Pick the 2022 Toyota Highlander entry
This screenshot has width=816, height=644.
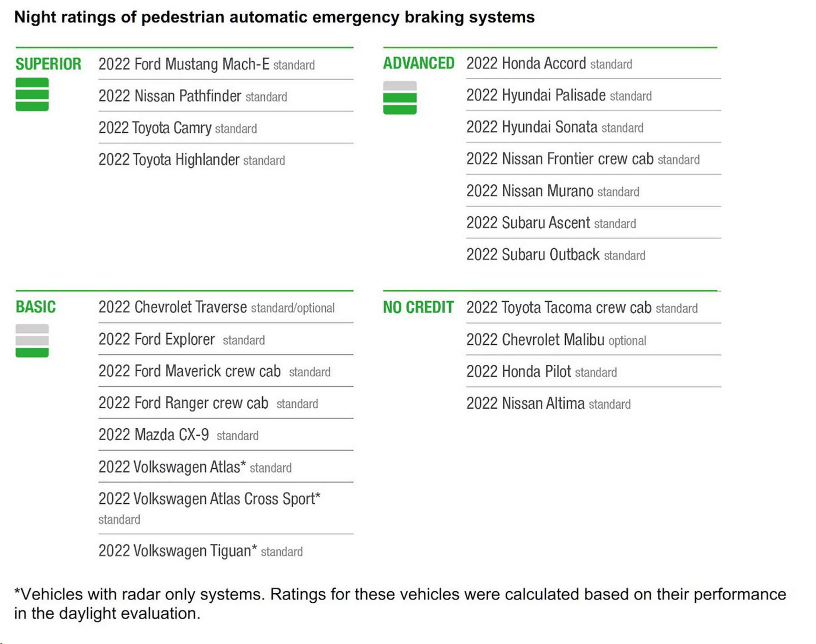pos(192,160)
